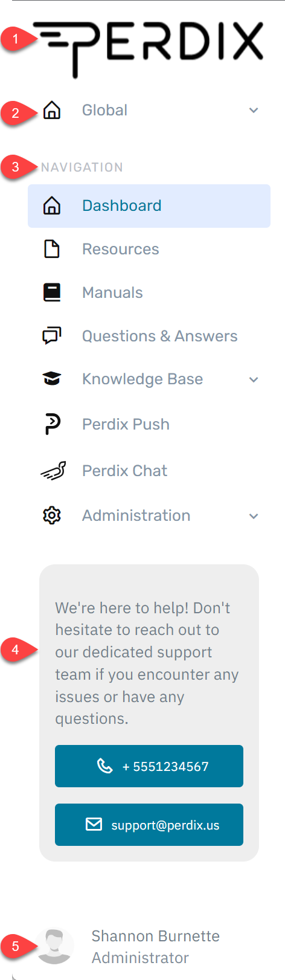The height and width of the screenshot is (980, 285).
Task: Click the Questions & Answers chat bubbles icon
Action: (x=52, y=336)
